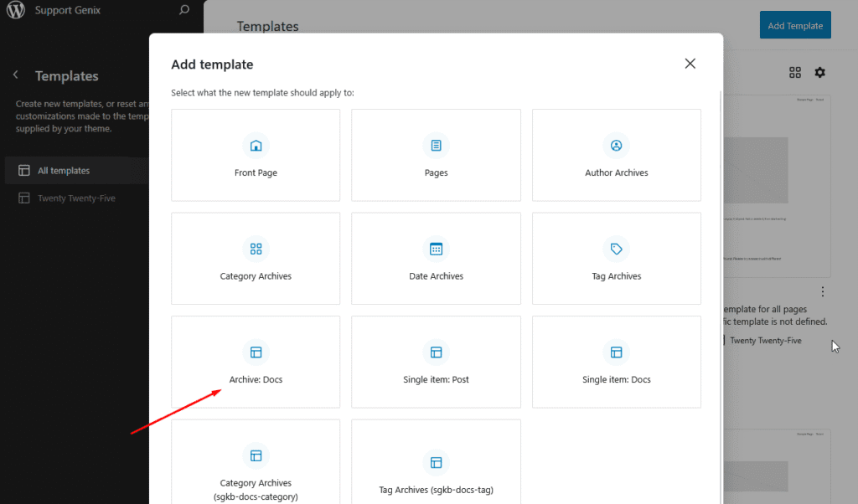Viewport: 858px width, 504px height.
Task: Choose the Front Page template card
Action: [256, 155]
